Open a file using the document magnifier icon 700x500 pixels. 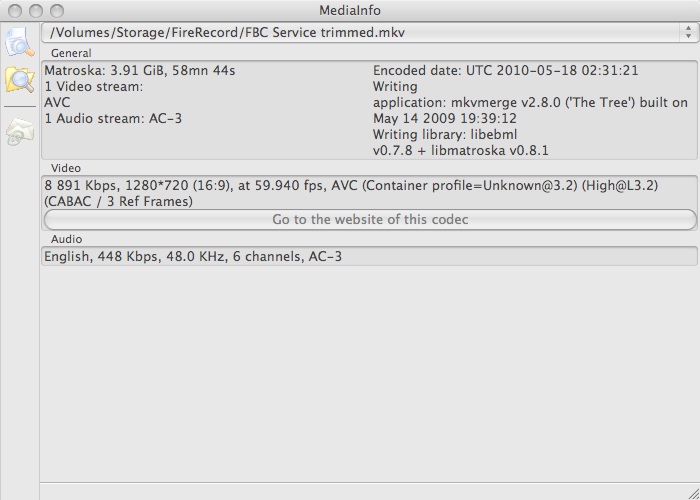pyautogui.click(x=19, y=42)
